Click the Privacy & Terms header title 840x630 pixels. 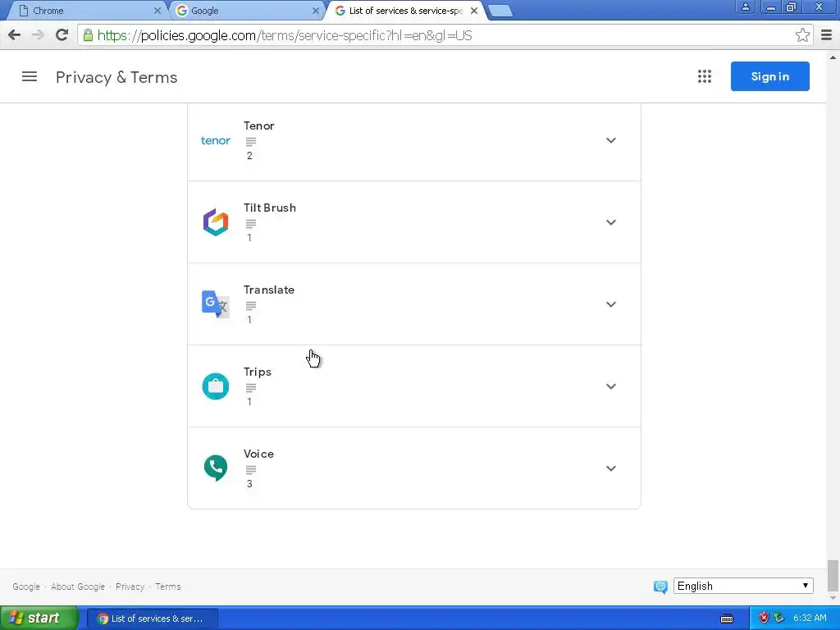[x=116, y=77]
